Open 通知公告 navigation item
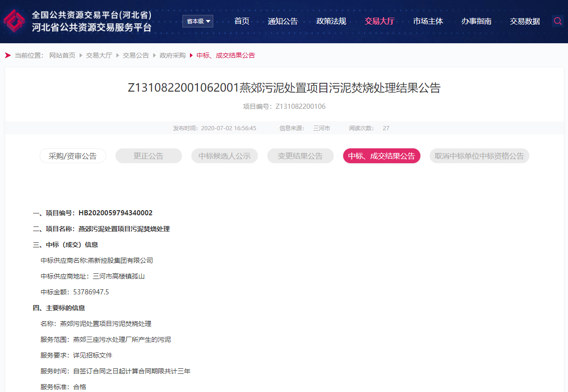568x392 pixels. pos(283,21)
